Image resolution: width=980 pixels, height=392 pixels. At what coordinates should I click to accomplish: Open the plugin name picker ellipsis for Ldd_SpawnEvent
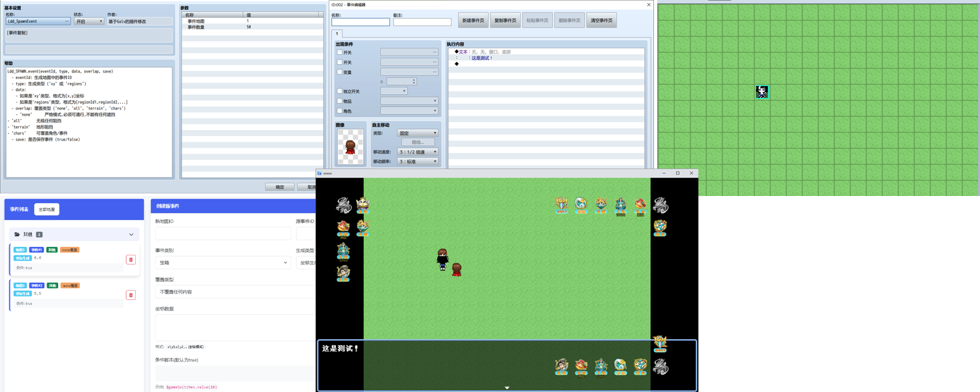67,22
